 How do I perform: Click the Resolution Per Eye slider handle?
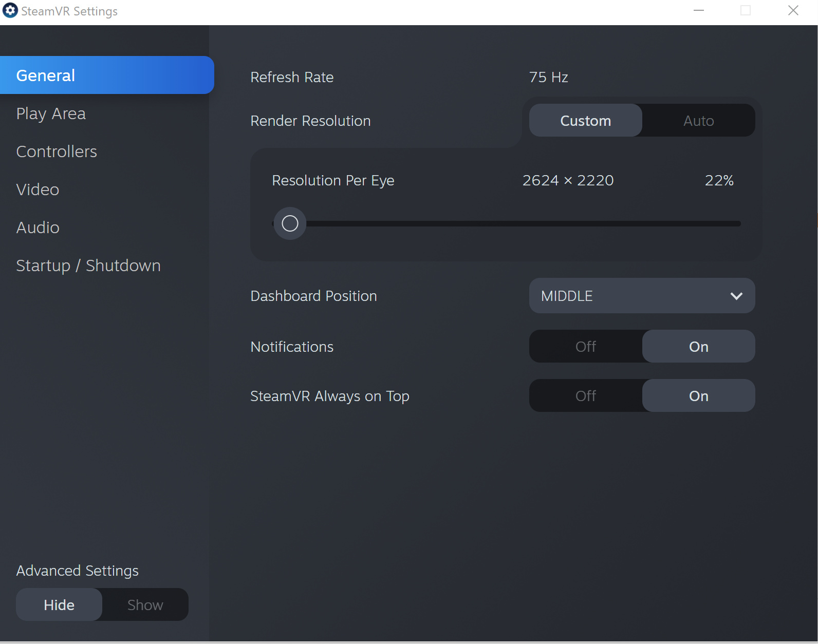tap(290, 223)
